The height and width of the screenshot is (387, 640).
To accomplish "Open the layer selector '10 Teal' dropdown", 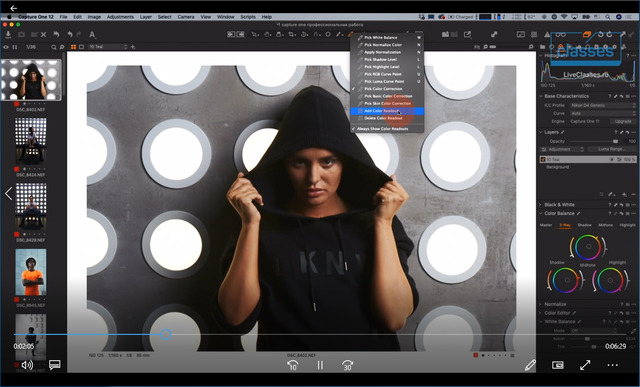I will pyautogui.click(x=108, y=47).
